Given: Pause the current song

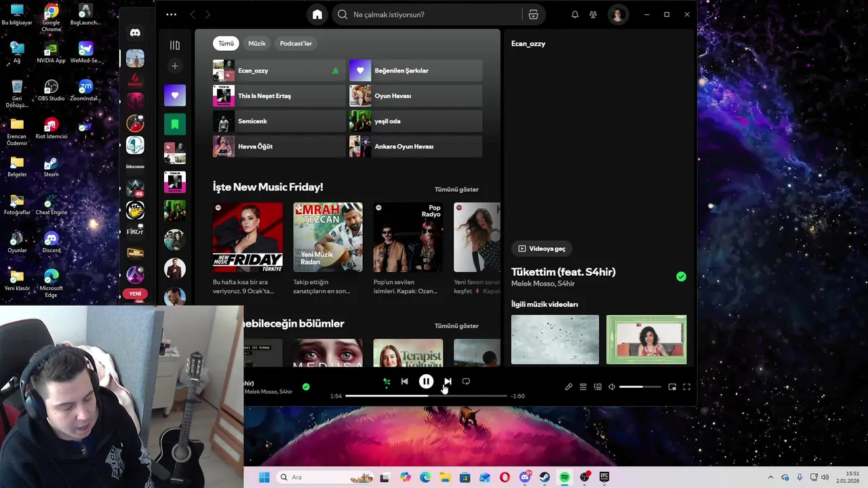Looking at the screenshot, I should tap(426, 382).
